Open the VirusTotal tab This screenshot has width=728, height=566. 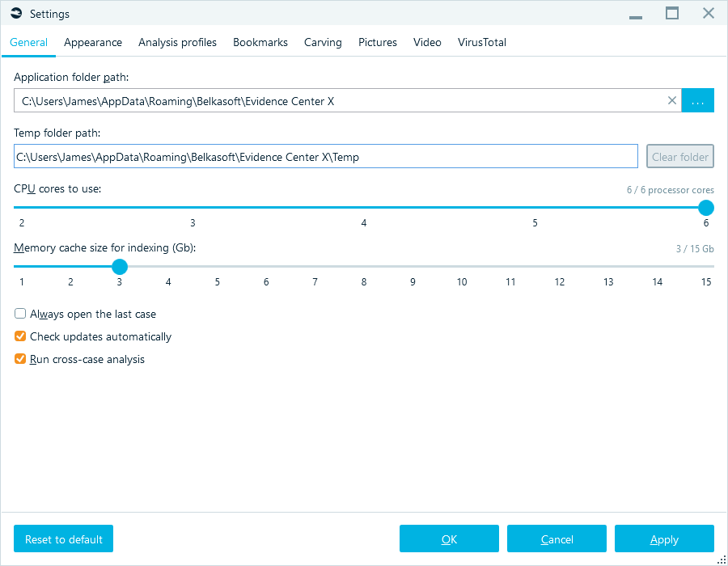[481, 42]
